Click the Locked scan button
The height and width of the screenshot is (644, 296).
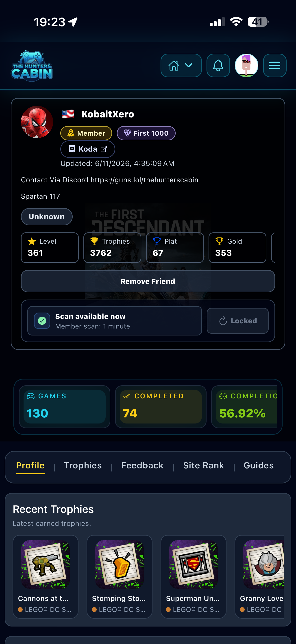(x=238, y=321)
